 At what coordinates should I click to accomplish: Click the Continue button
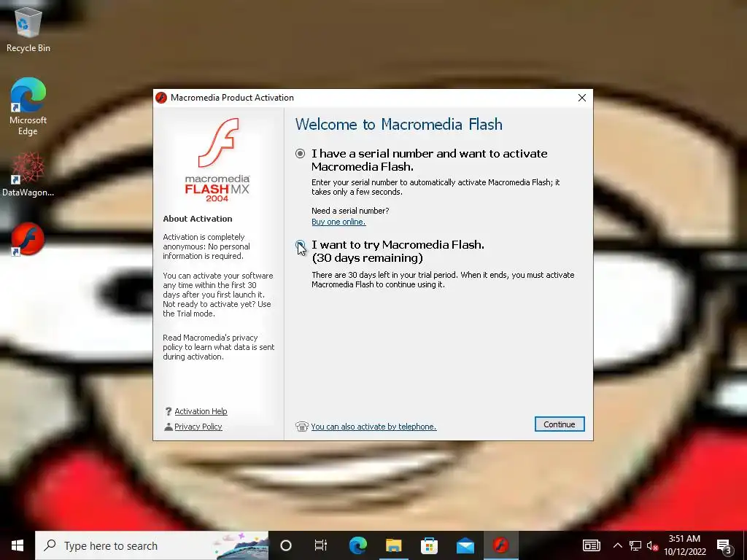[560, 424]
